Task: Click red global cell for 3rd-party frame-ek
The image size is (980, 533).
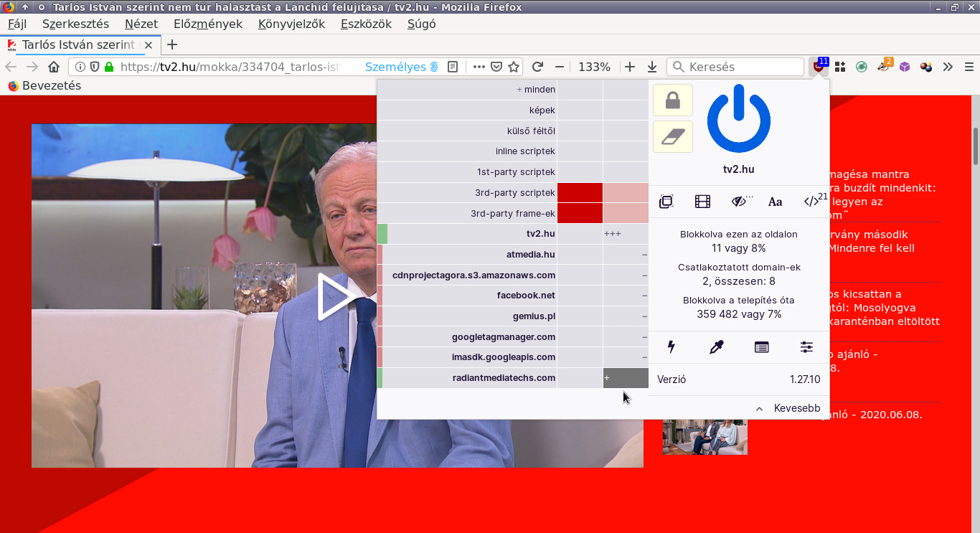Action: click(580, 213)
